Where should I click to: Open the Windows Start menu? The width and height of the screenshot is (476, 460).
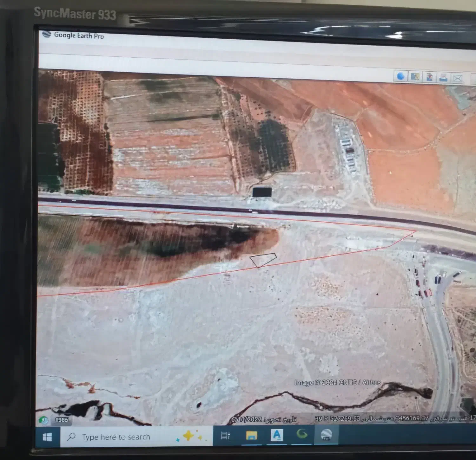point(47,437)
